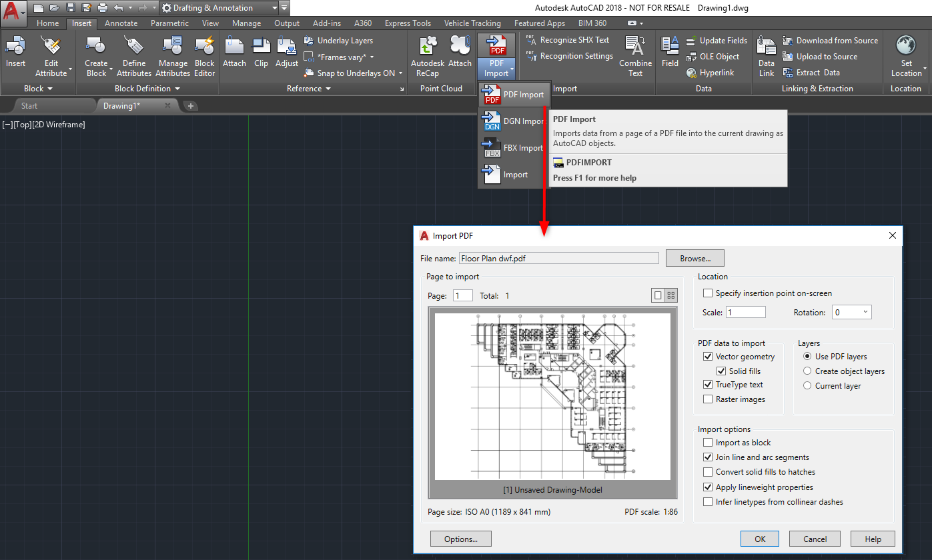Click the floor plan page preview thumbnail
932x560 pixels.
(x=552, y=396)
